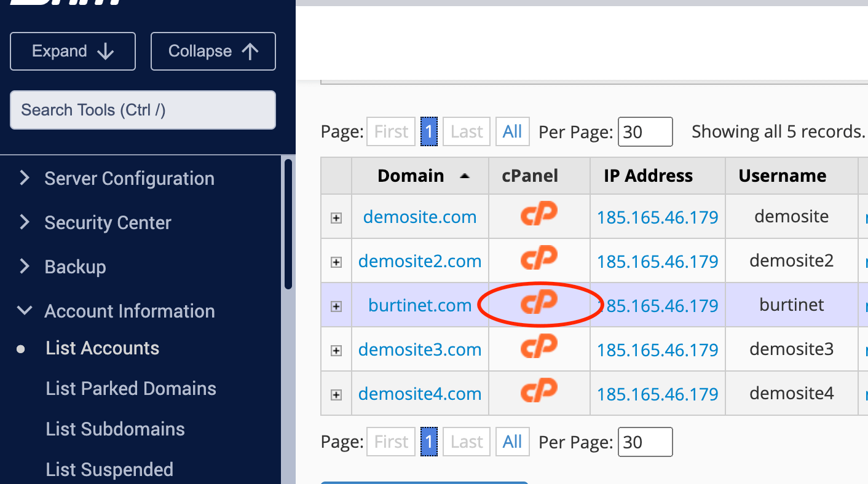868x484 pixels.
Task: Expand the demosite.com row details
Action: [x=336, y=218]
